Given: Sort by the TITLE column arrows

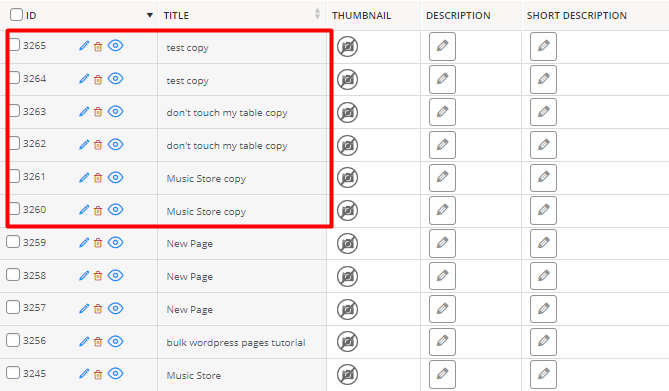Looking at the screenshot, I should coord(317,14).
